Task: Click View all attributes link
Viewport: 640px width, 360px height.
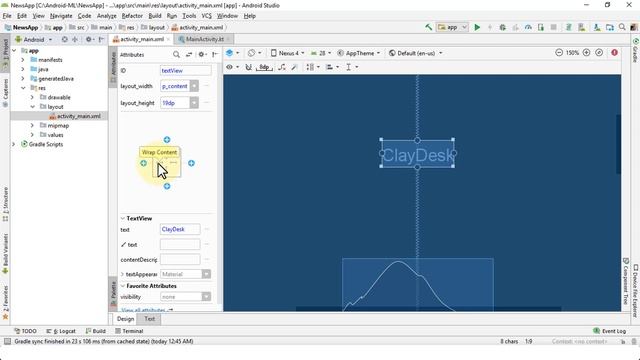Action: point(147,310)
